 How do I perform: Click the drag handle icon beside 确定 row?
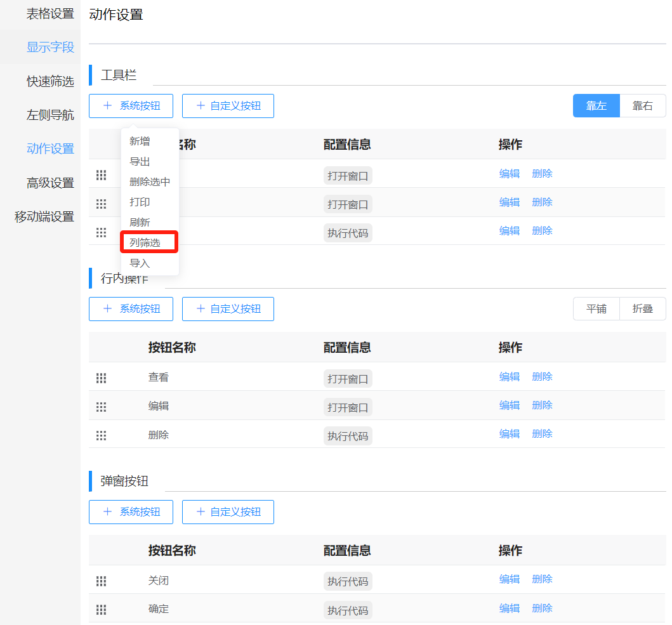[x=101, y=610]
